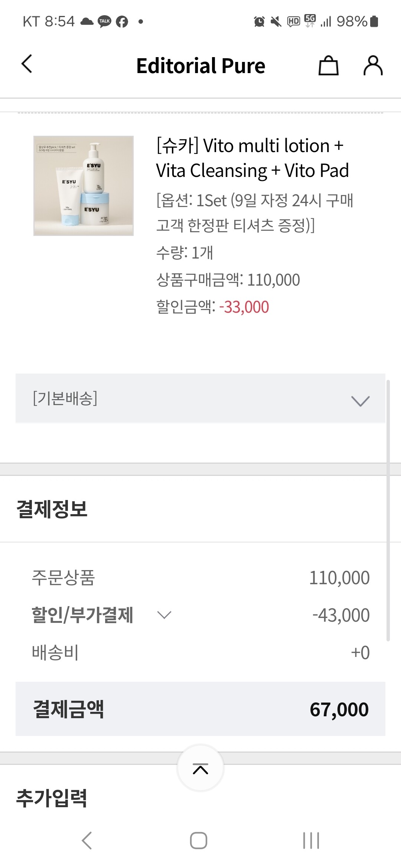This screenshot has height=868, width=401.
Task: Expand the 할인/부가결제 discount details chevron
Action: [164, 615]
